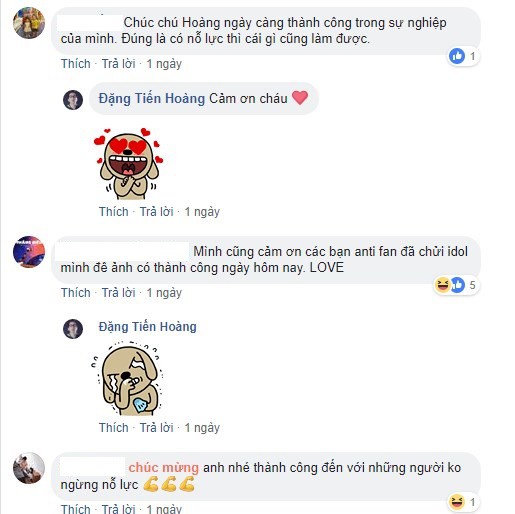The image size is (515, 514).
Task: Click the blue like reaction icon on first comment
Action: (x=457, y=56)
